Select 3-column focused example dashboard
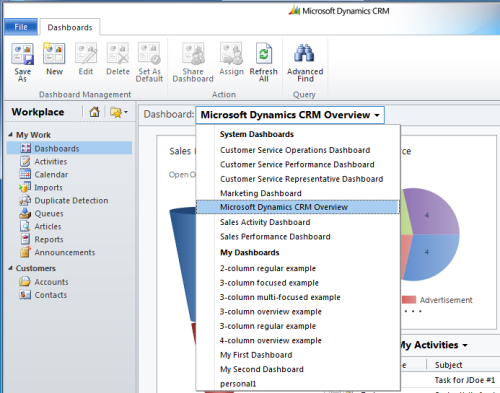The height and width of the screenshot is (393, 500). click(x=269, y=283)
